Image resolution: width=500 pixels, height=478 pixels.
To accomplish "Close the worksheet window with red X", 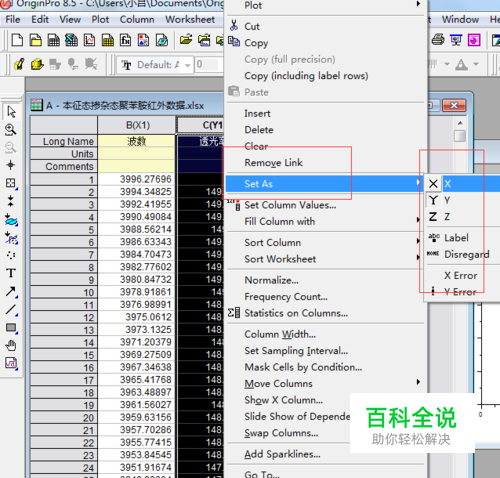I will pyautogui.click(x=454, y=106).
